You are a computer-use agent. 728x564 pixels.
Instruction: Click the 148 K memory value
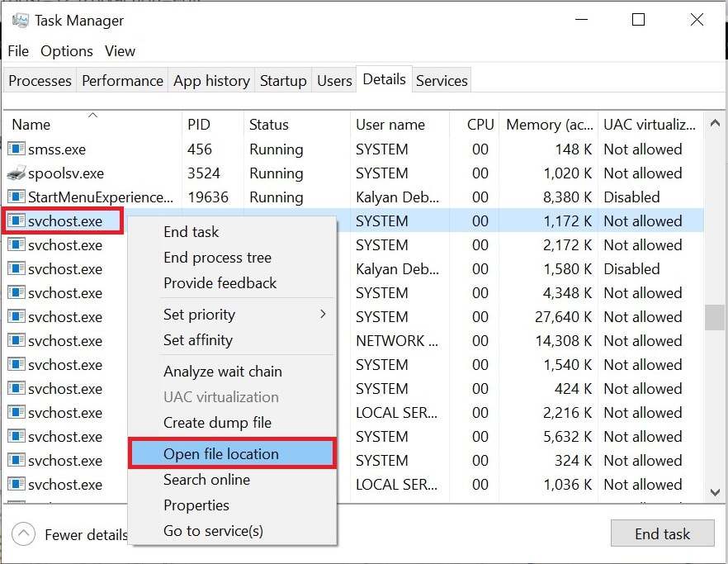[574, 149]
